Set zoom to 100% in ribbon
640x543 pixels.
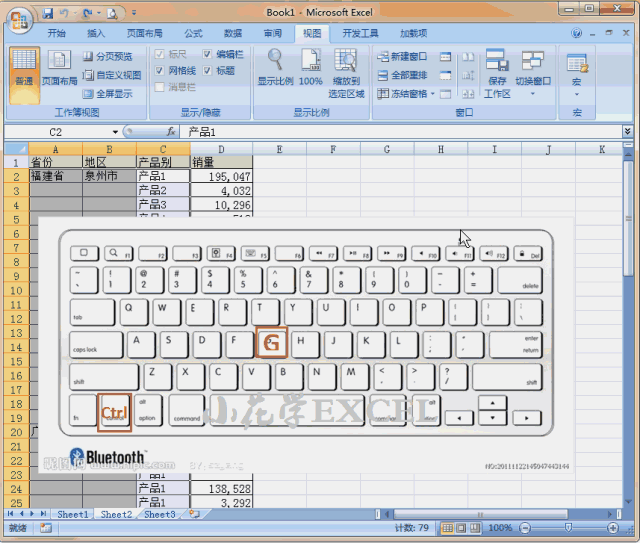[311, 67]
